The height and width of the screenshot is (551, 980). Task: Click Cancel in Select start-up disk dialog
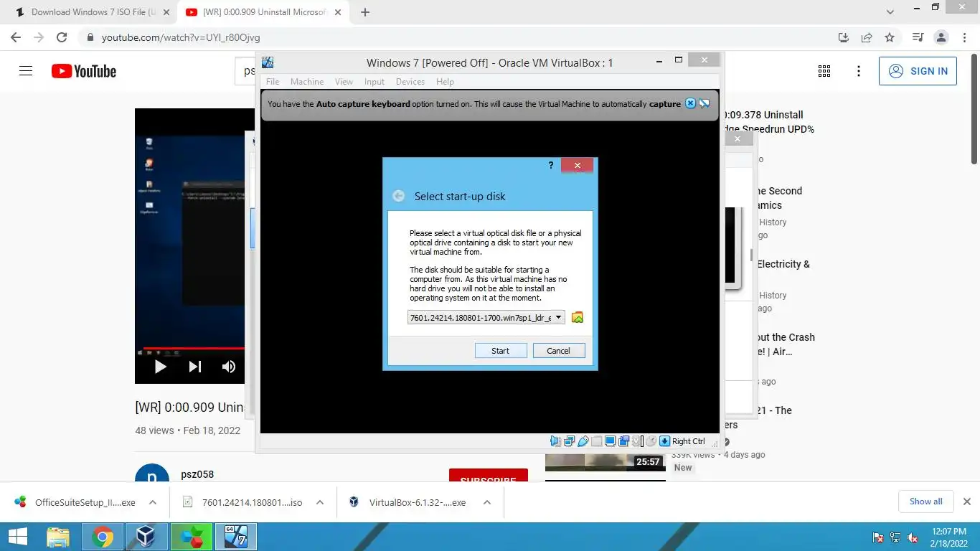click(x=558, y=351)
